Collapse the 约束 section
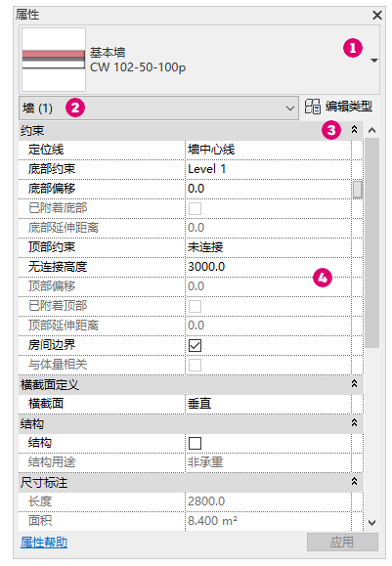This screenshot has width=392, height=566. point(355,130)
